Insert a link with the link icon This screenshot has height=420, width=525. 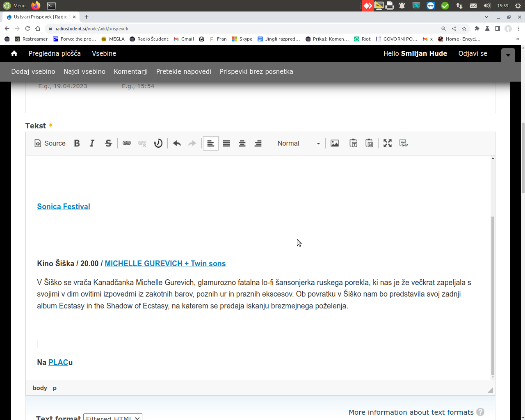coord(127,143)
